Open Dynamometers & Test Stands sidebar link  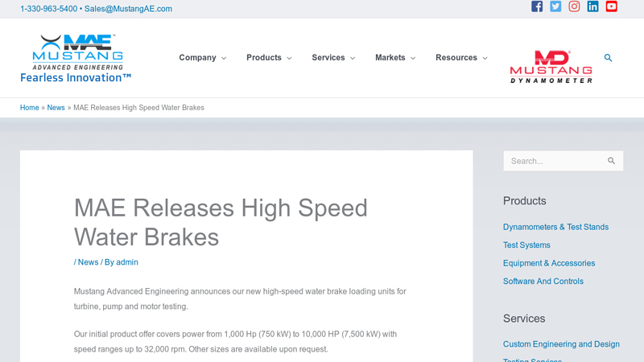pyautogui.click(x=555, y=227)
